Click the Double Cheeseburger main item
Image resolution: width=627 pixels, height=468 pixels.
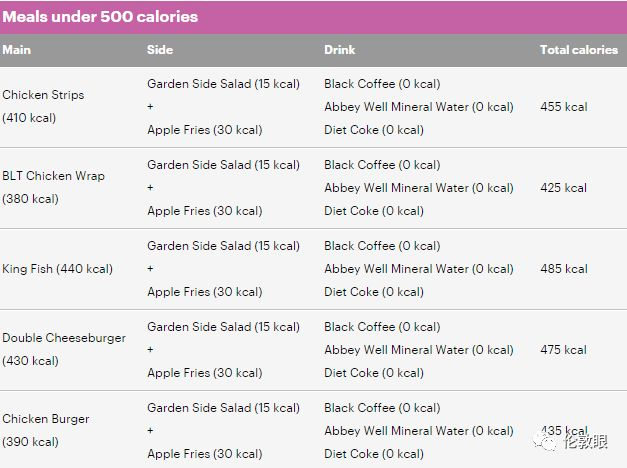click(64, 338)
